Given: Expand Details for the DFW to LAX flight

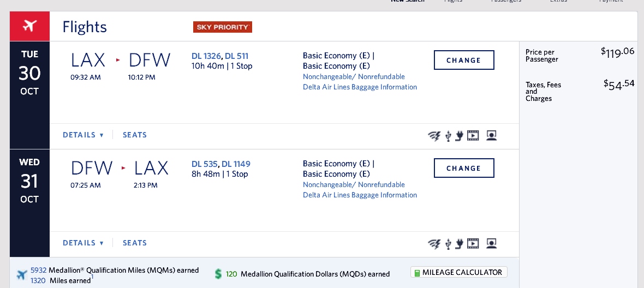Looking at the screenshot, I should 83,243.
